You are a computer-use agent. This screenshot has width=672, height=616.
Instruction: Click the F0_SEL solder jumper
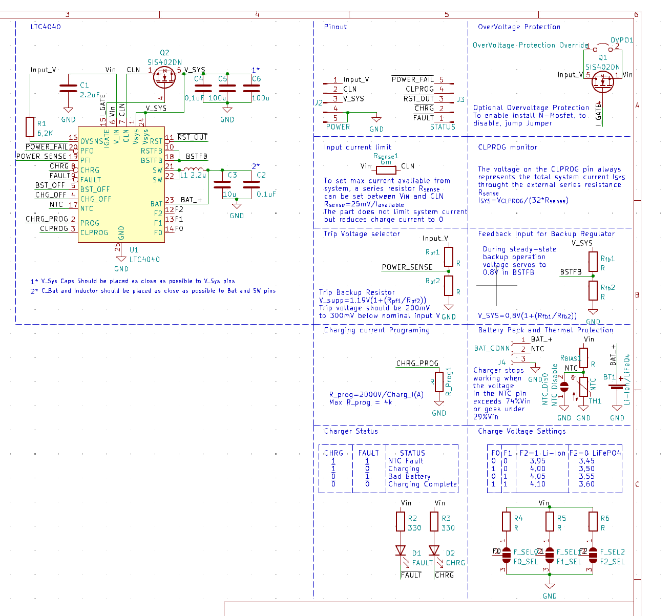(507, 555)
